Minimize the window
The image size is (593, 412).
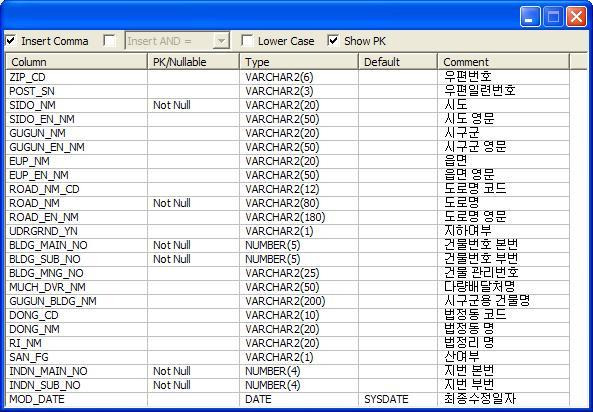[x=530, y=17]
